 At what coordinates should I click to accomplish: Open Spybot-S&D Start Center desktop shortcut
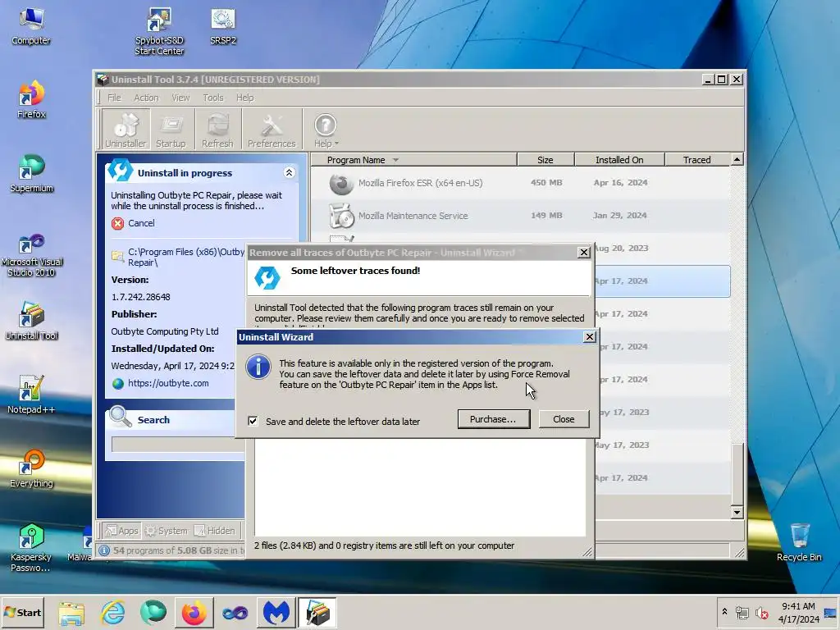pyautogui.click(x=159, y=32)
